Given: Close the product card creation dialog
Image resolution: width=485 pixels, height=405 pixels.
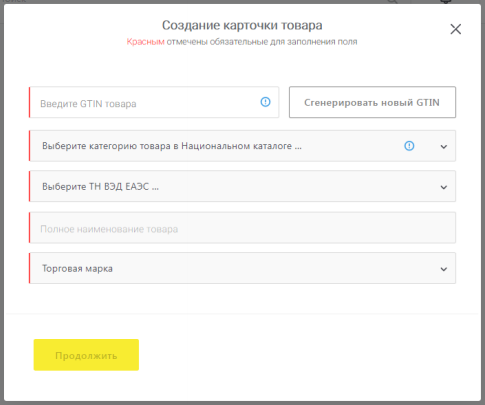Looking at the screenshot, I should [x=456, y=29].
